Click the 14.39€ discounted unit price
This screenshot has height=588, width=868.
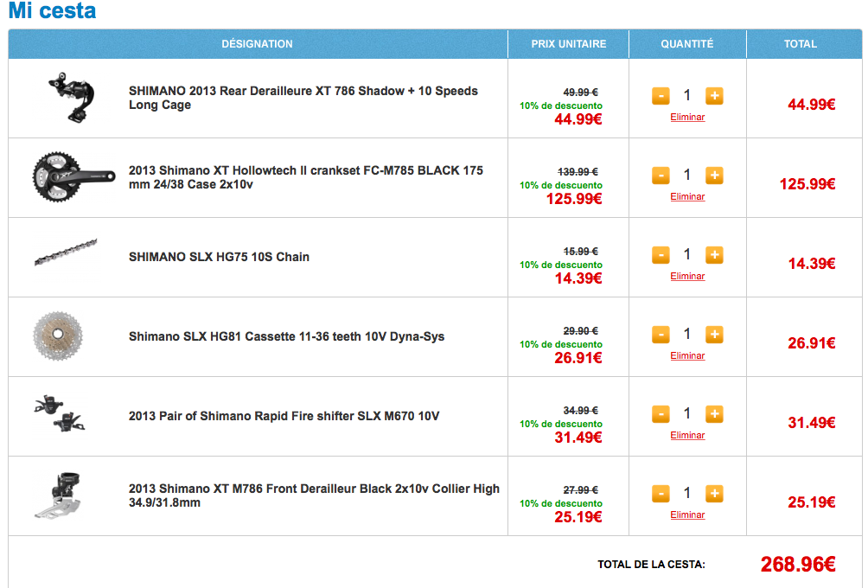pos(578,278)
